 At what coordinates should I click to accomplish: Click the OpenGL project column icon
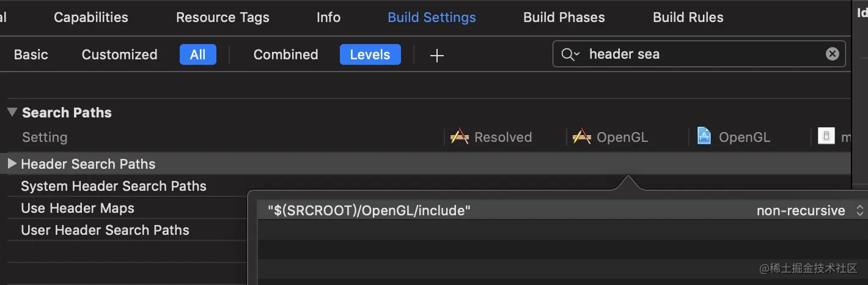coord(704,136)
